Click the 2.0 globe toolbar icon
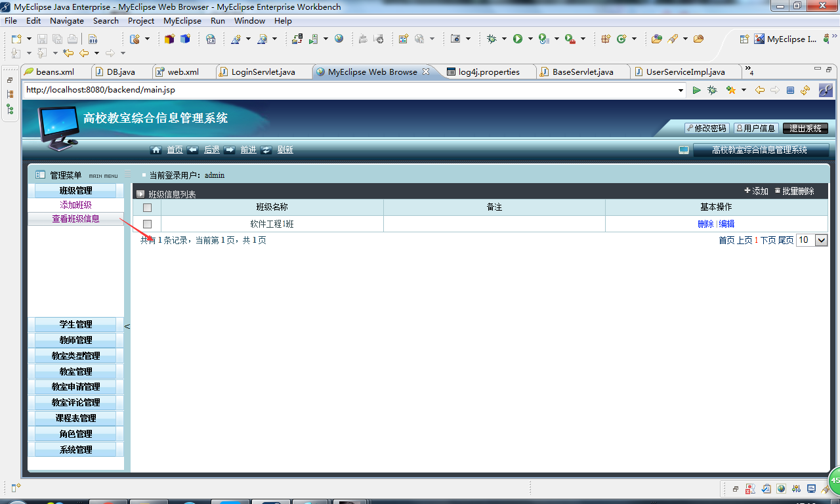Screen dimensions: 840x504 [211, 39]
